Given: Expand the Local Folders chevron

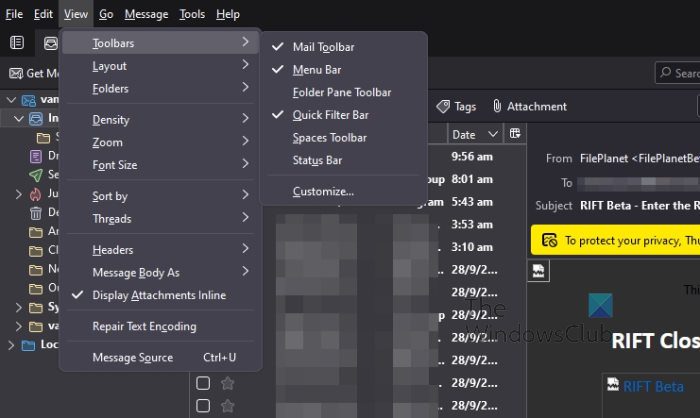Looking at the screenshot, I should [x=11, y=345].
